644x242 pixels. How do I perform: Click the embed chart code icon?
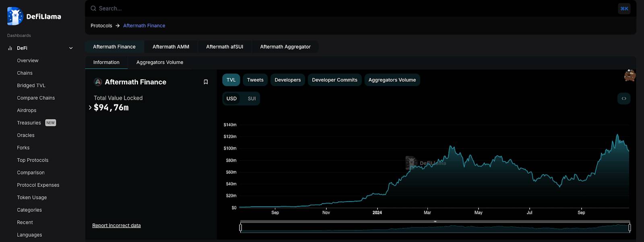(624, 98)
